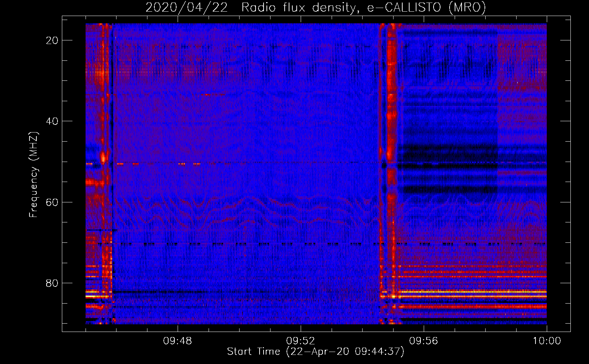589x364 pixels.
Task: Click the 60 frequency tick label
Action: click(52, 202)
